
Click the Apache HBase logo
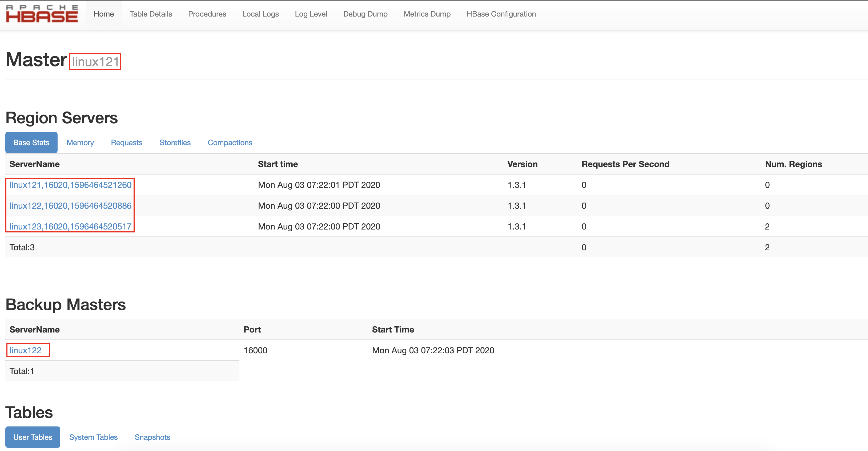click(x=42, y=14)
